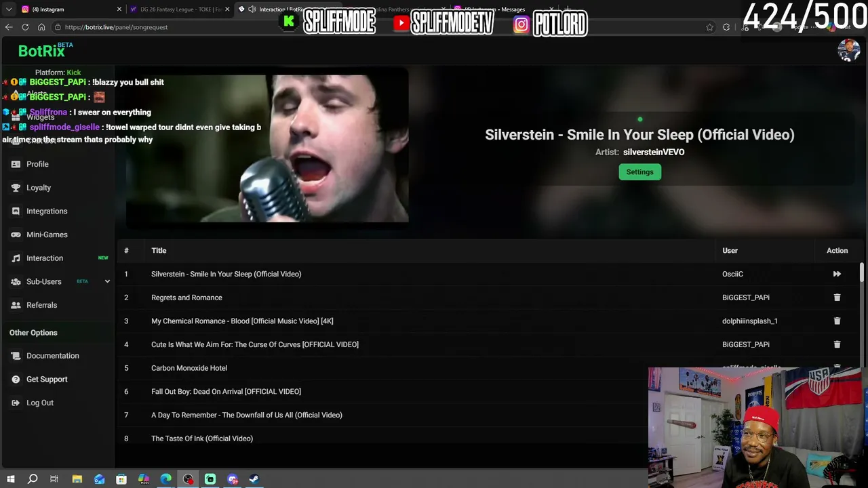This screenshot has height=488, width=868.
Task: Click the Loyalty trophy icon
Action: (x=16, y=188)
